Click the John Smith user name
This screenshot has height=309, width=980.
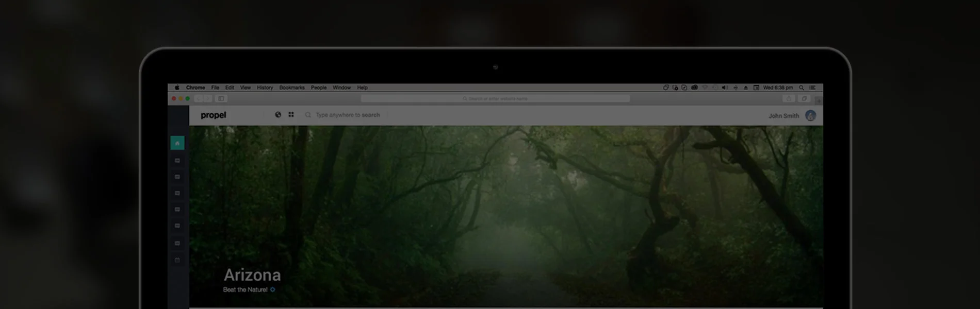click(783, 116)
